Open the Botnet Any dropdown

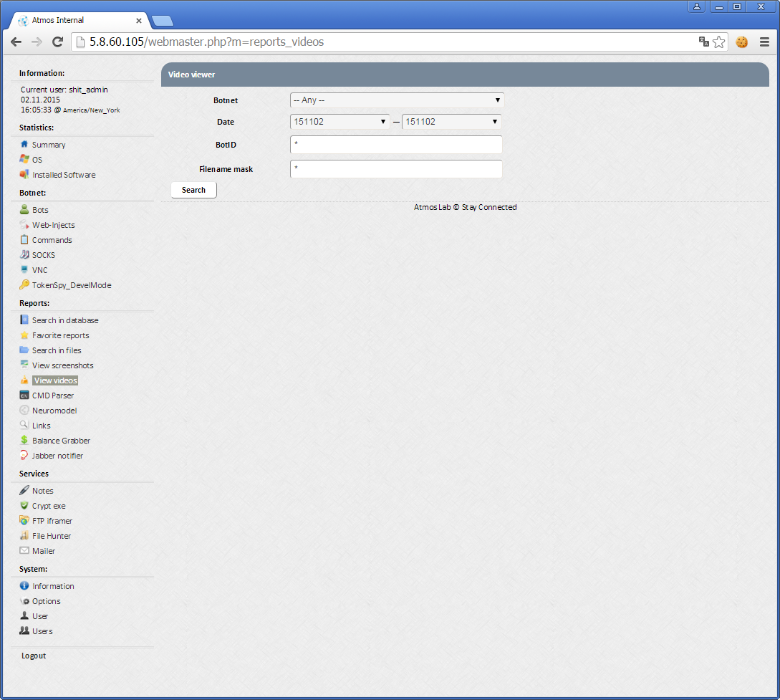(397, 100)
